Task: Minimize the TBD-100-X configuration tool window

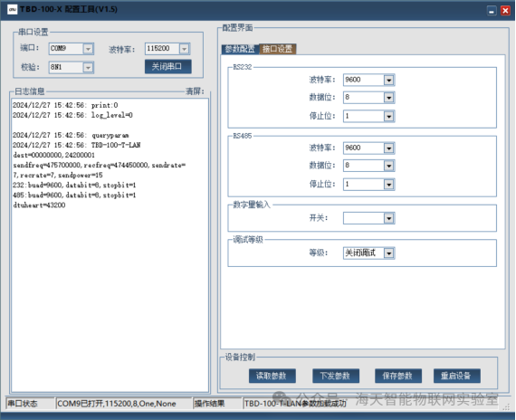Action: (x=492, y=11)
